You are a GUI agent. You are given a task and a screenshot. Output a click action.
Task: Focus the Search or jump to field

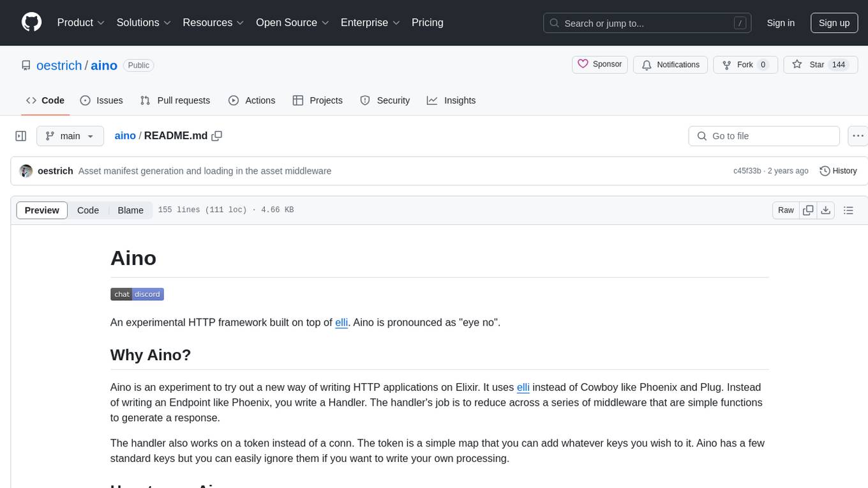(647, 23)
